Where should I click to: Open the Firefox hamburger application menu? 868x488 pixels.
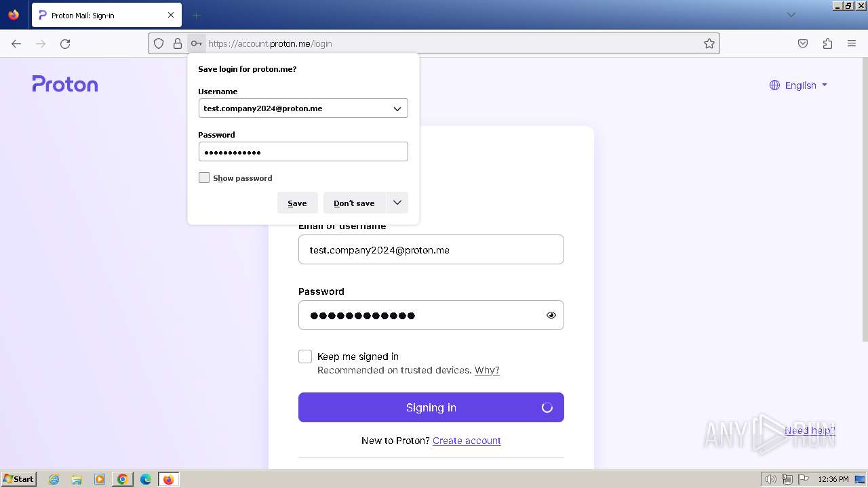(852, 43)
